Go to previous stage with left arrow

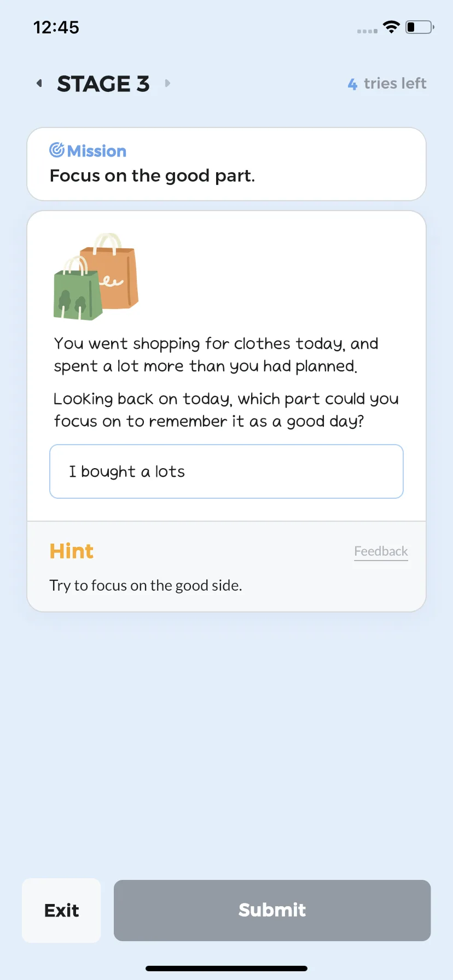click(39, 83)
